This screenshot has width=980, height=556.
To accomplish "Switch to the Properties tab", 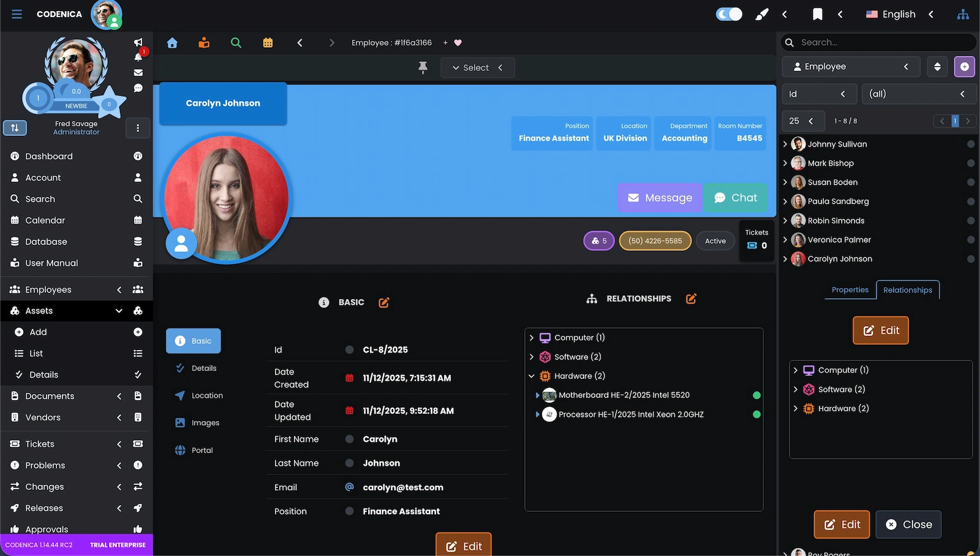I will coord(850,290).
